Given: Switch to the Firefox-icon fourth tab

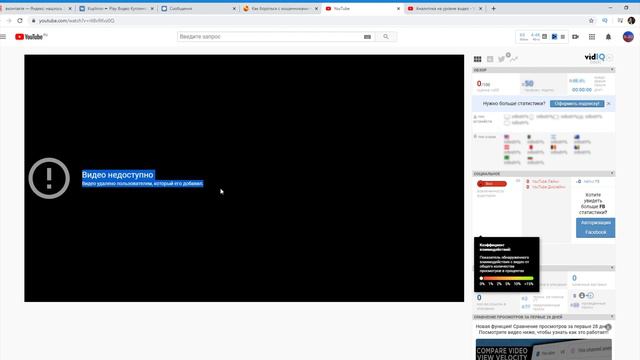Looking at the screenshot, I should point(281,8).
